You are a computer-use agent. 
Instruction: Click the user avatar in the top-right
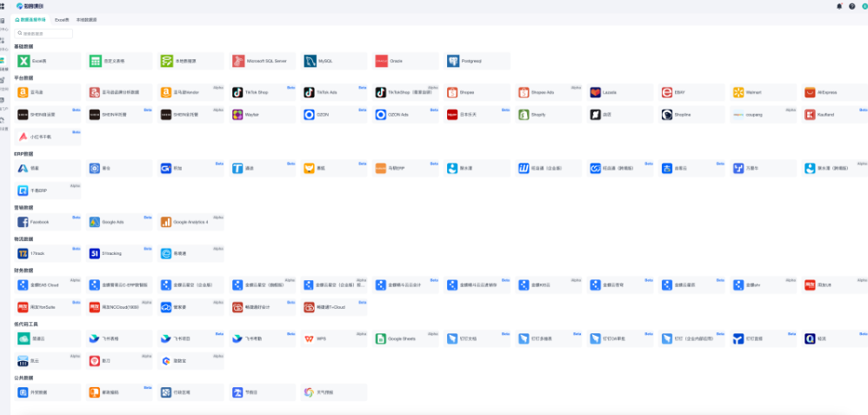coord(865,6)
